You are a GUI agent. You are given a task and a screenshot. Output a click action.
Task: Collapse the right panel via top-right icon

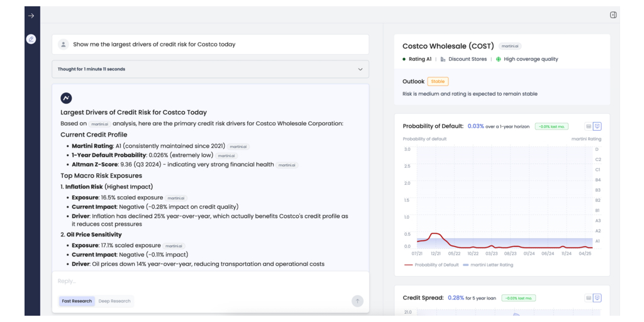click(613, 15)
